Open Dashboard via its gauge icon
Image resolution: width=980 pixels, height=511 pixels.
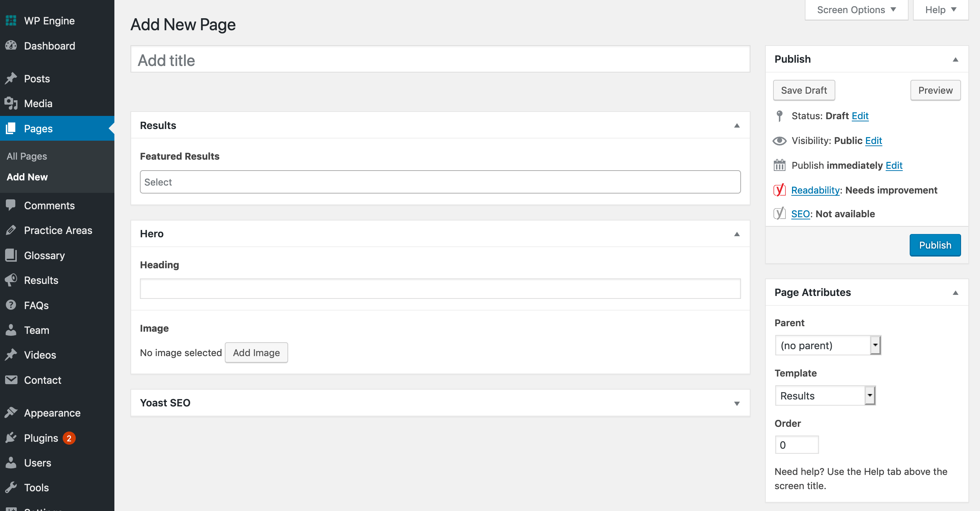tap(11, 46)
